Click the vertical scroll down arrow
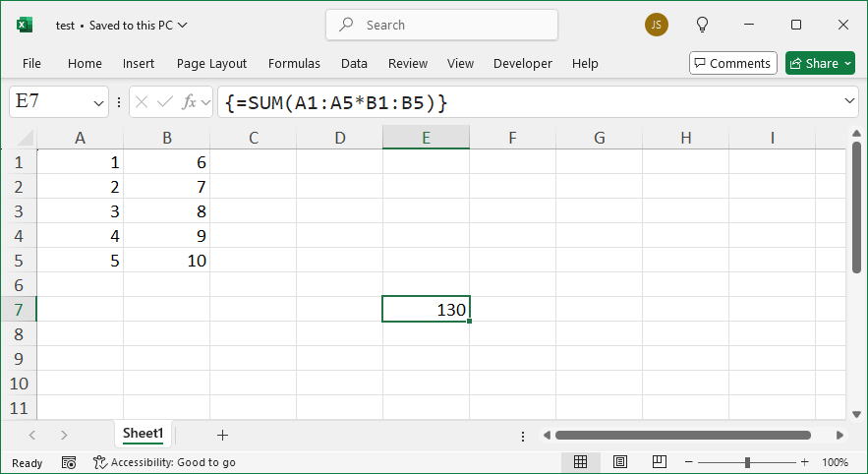 pos(857,414)
